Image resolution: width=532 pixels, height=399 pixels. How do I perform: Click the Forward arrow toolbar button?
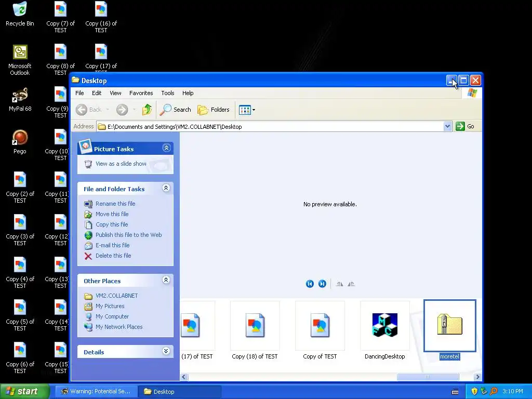(122, 110)
